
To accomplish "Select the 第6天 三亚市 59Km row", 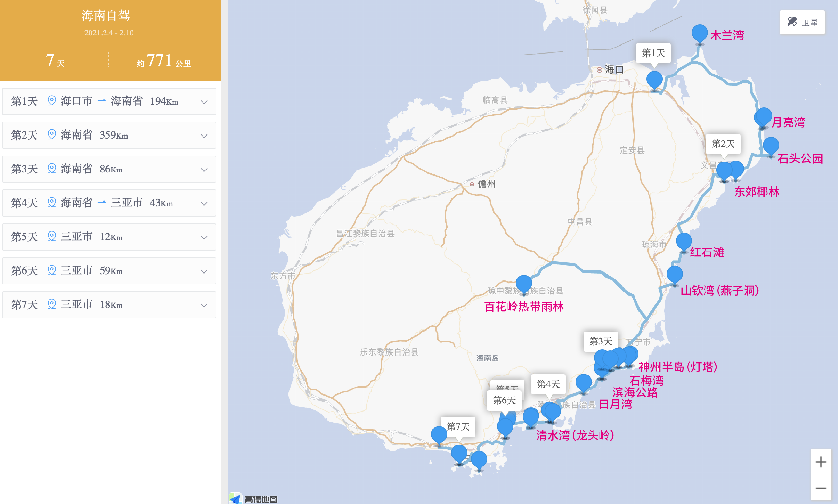I will (109, 271).
